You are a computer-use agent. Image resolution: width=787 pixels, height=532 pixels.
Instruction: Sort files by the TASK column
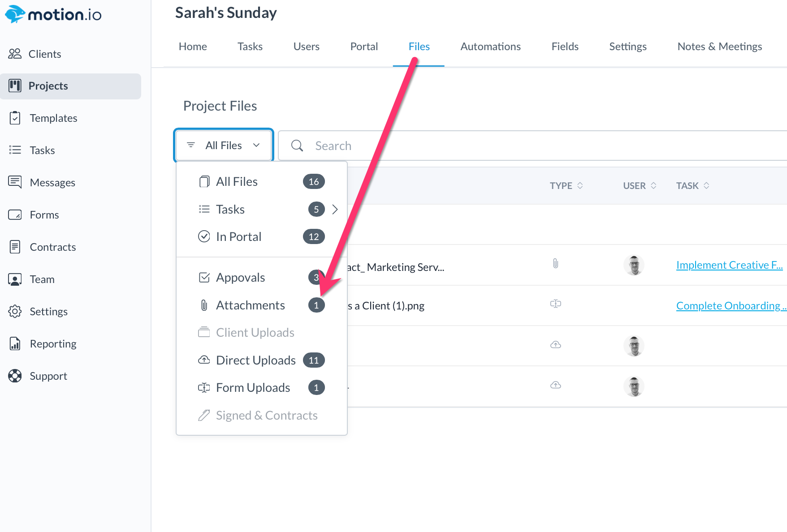point(692,186)
